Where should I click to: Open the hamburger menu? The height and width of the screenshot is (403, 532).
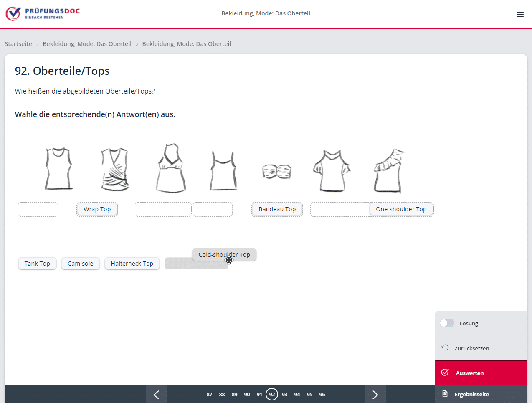pos(520,14)
